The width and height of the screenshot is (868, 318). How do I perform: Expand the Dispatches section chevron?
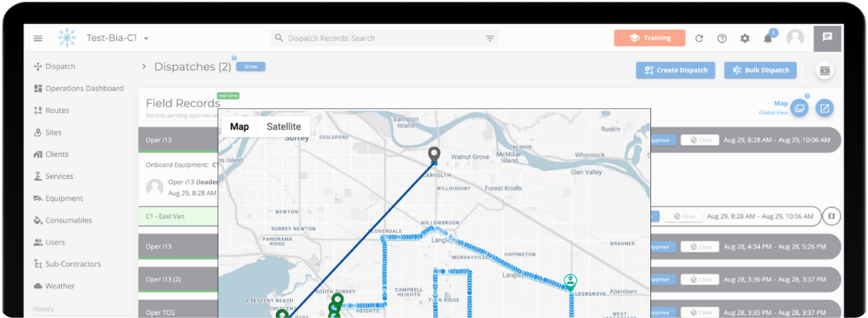click(x=144, y=67)
